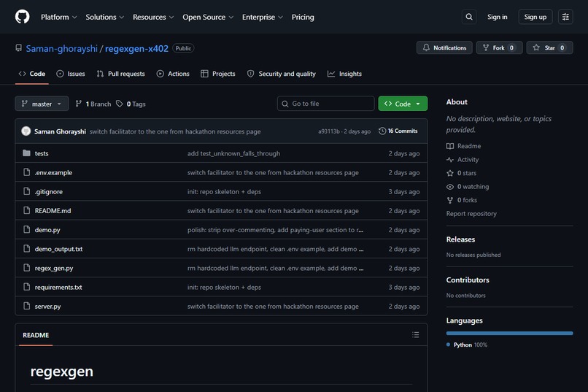This screenshot has height=392, width=588.
Task: Switch to the Issues tab
Action: (71, 74)
